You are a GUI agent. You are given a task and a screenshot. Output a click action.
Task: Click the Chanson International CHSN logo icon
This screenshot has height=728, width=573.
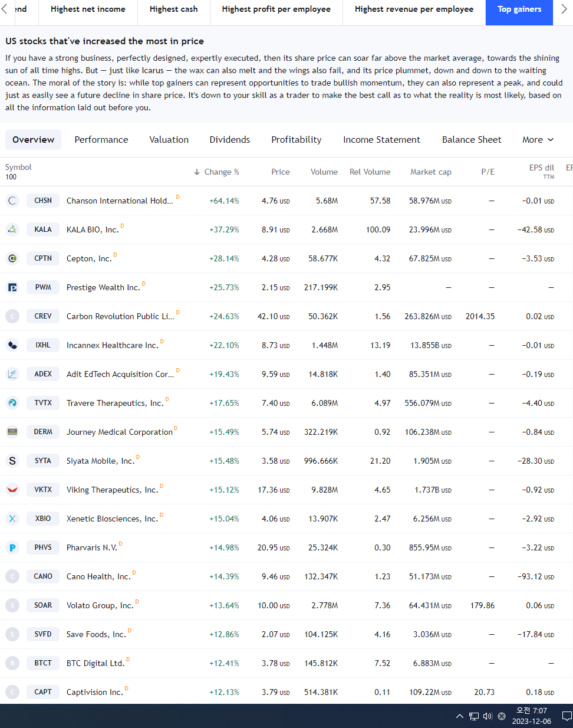12,201
